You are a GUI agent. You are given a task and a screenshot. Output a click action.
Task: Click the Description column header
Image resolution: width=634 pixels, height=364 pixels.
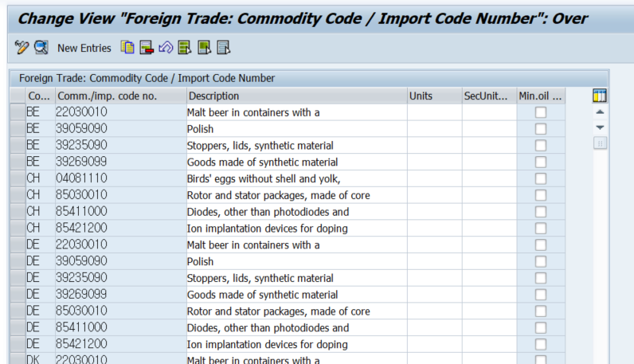(297, 96)
